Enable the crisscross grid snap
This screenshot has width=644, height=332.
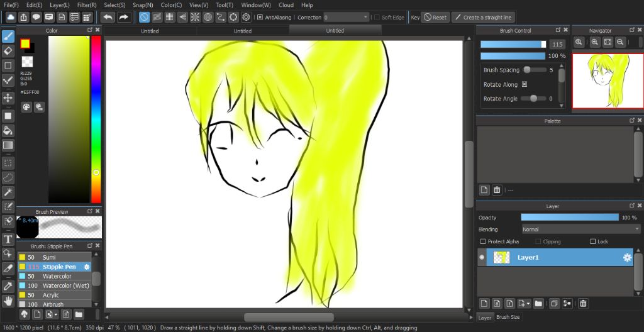169,17
